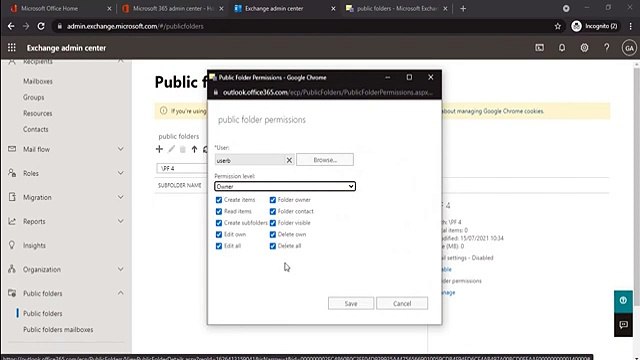The image size is (640, 360).
Task: Open the app launcher waffle icon
Action: (x=11, y=48)
